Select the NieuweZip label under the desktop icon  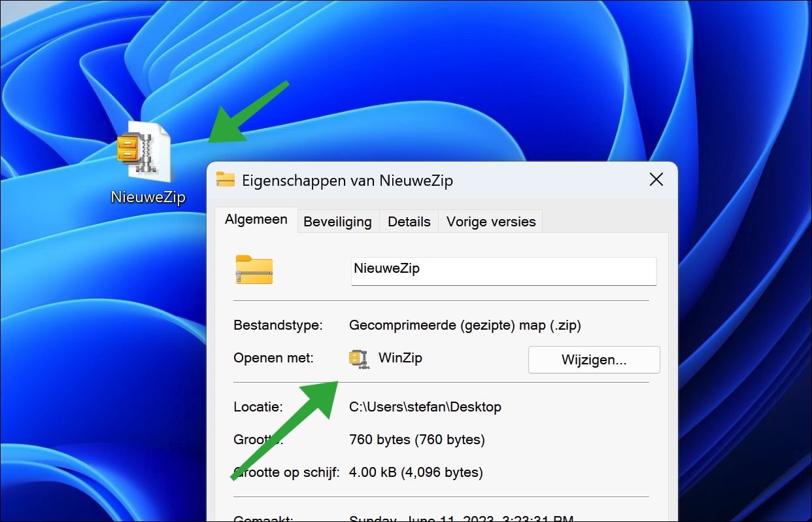148,196
